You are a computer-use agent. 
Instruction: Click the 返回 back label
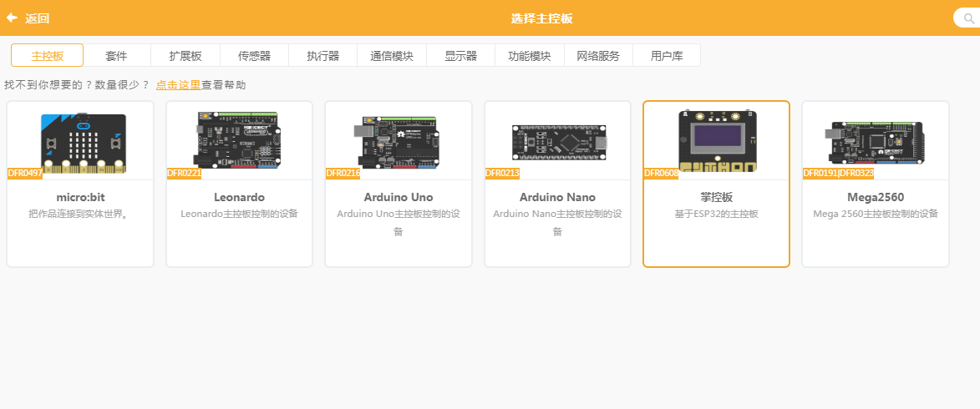(x=37, y=18)
